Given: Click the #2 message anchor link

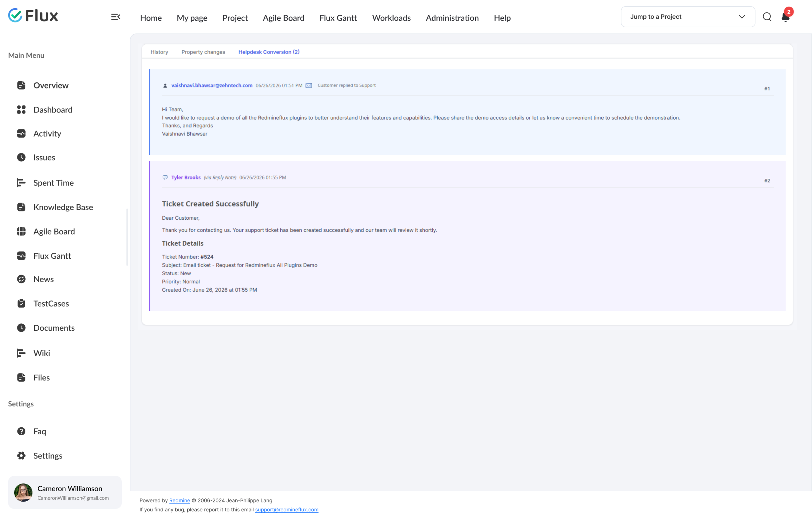Looking at the screenshot, I should coord(767,181).
